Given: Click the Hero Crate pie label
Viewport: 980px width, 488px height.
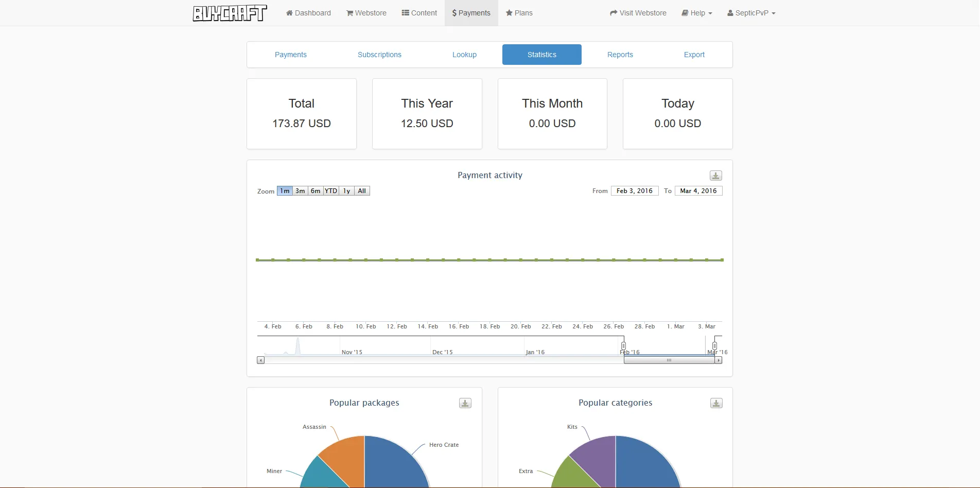Looking at the screenshot, I should (x=444, y=445).
